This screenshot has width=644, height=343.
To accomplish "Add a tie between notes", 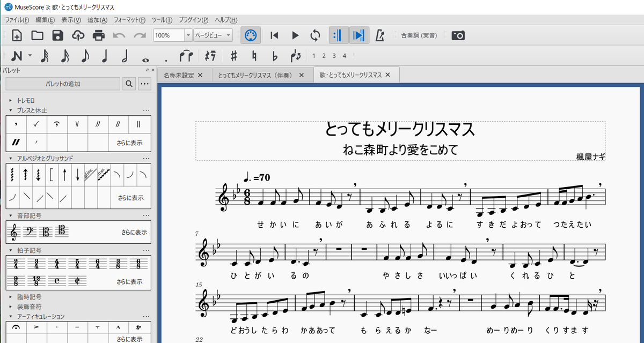I will point(186,56).
